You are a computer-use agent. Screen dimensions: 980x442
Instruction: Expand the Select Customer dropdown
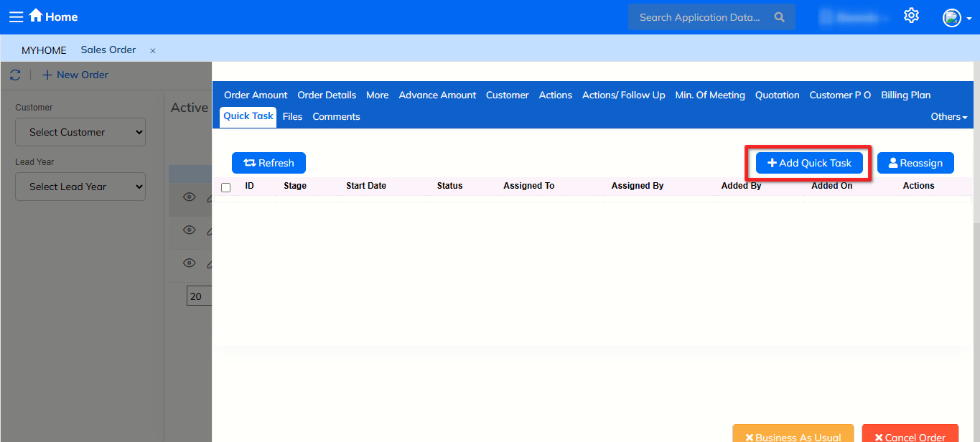click(x=80, y=132)
